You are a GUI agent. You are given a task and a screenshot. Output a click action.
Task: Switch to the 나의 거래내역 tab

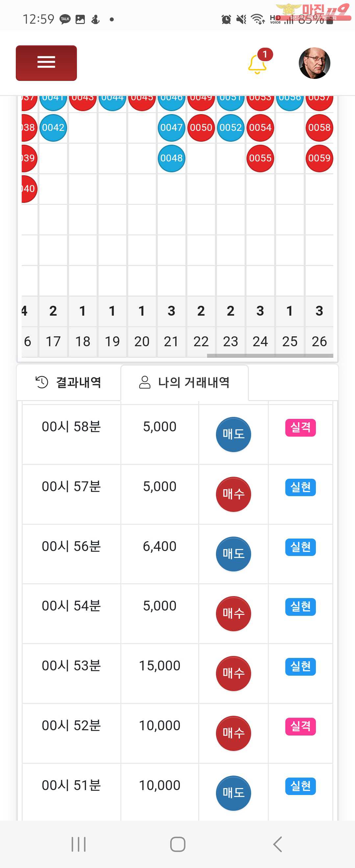coord(185,382)
